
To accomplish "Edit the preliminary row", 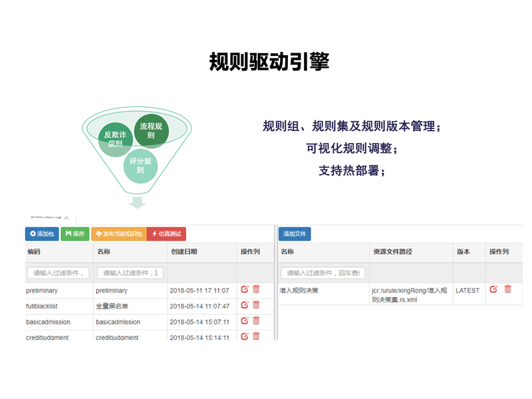I will pyautogui.click(x=245, y=289).
